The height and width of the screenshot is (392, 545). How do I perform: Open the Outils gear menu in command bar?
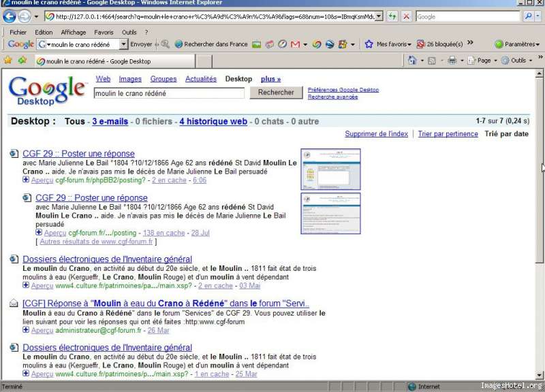coord(516,61)
